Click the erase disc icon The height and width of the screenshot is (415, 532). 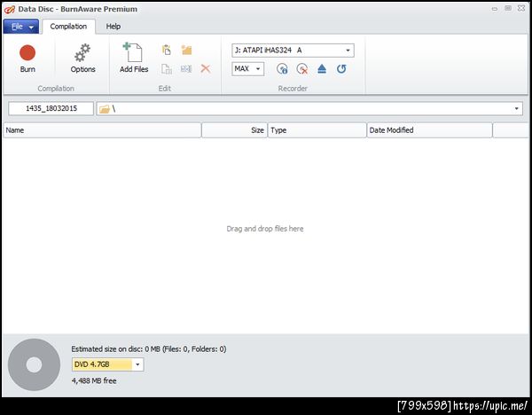(x=302, y=69)
